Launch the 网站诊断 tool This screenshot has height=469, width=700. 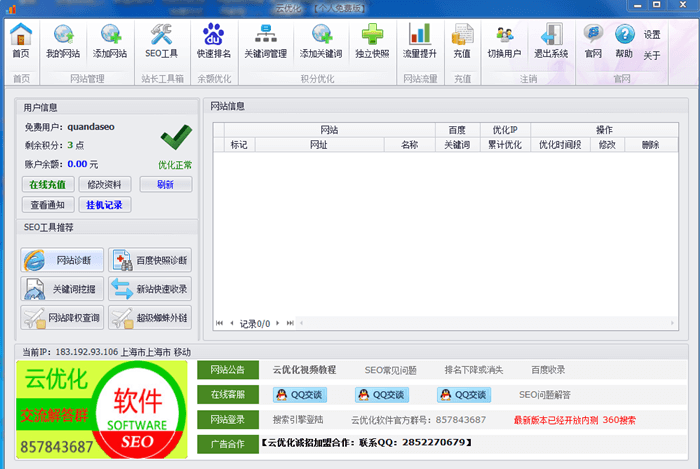pos(62,260)
